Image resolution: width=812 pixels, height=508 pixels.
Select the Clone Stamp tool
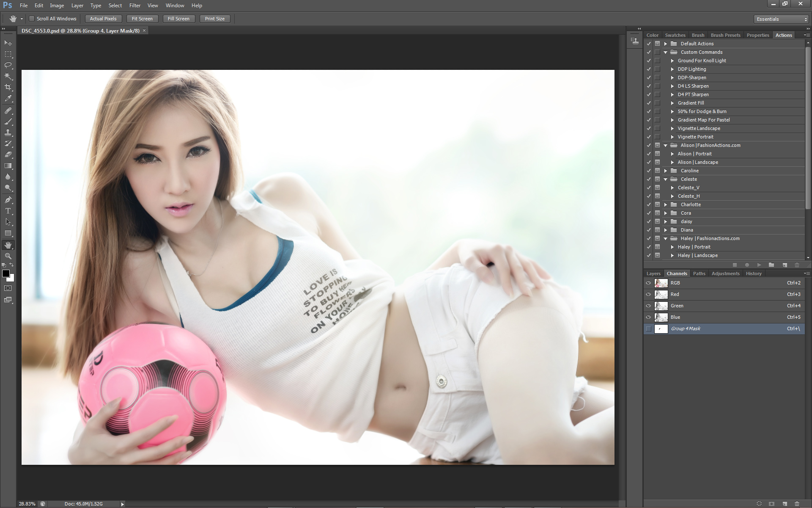(8, 133)
